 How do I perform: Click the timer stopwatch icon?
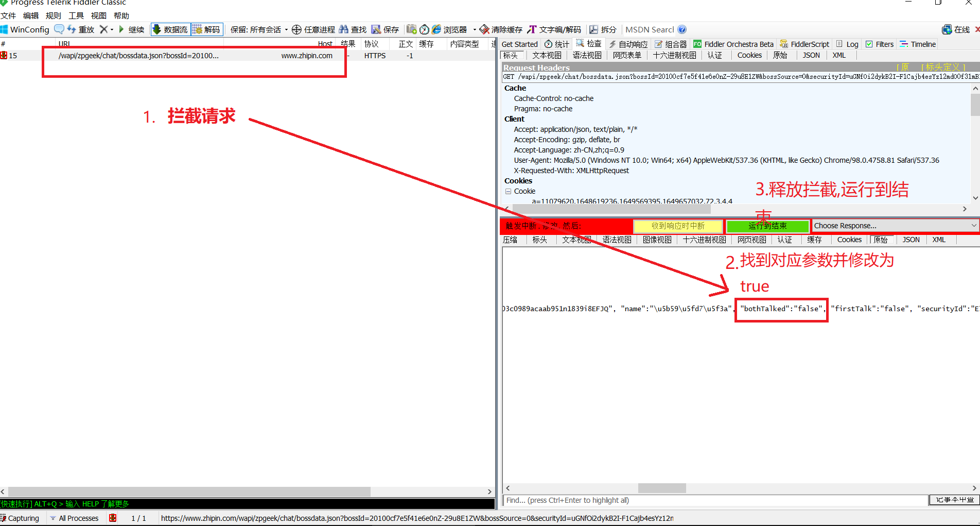pyautogui.click(x=424, y=29)
